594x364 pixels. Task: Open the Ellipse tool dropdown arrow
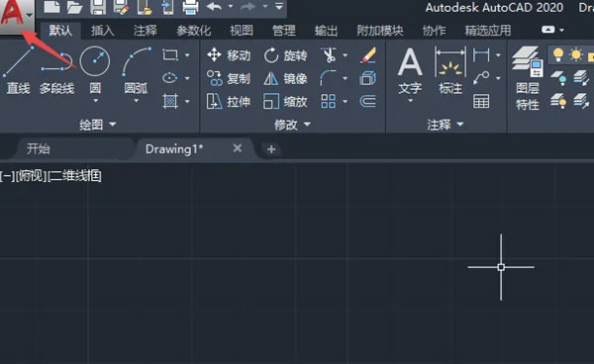tap(187, 78)
